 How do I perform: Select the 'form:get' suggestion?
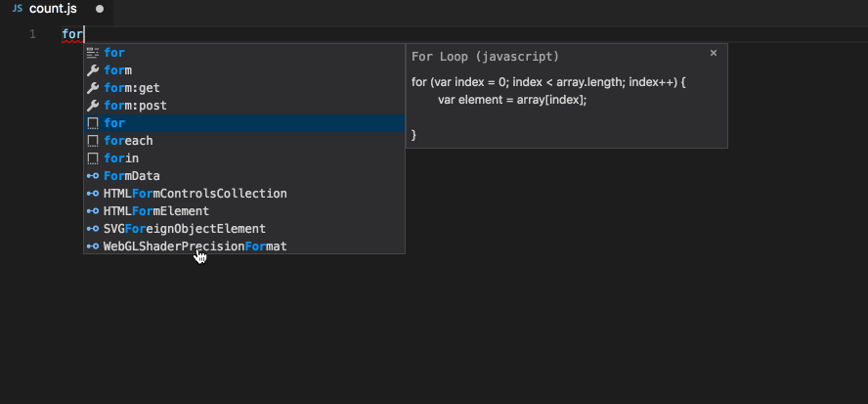[x=244, y=88]
